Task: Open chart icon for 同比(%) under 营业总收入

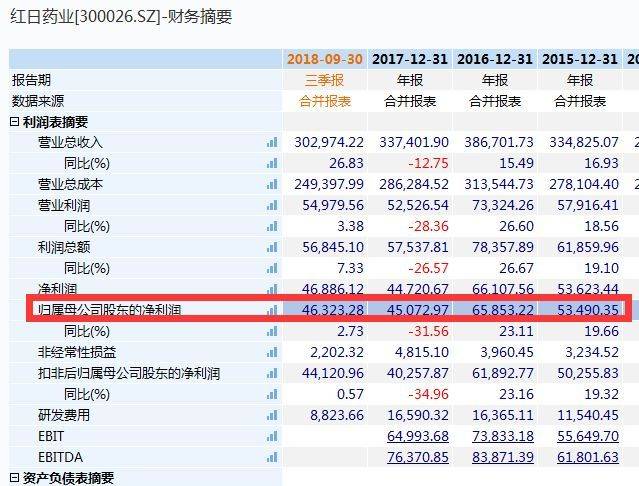Action: pos(272,163)
